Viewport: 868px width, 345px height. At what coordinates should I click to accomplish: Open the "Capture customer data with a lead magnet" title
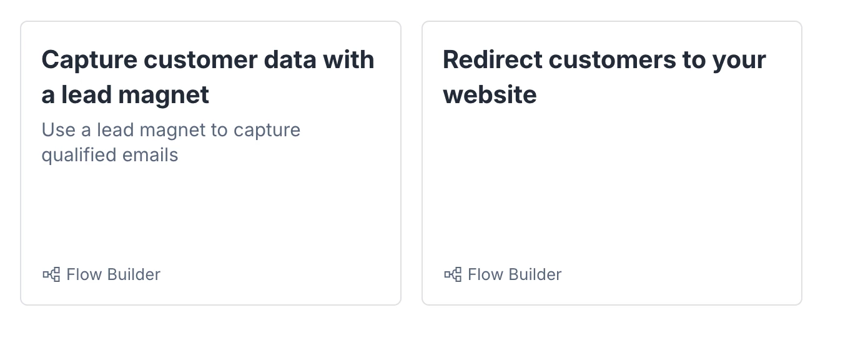(x=207, y=77)
